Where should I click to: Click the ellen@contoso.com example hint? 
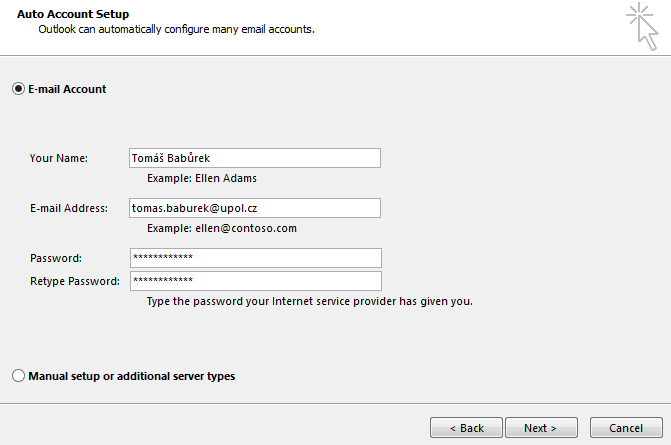pos(221,228)
